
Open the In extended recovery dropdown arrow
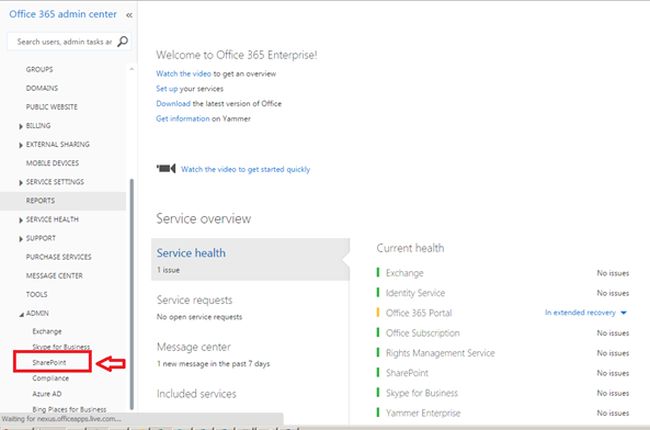[623, 313]
